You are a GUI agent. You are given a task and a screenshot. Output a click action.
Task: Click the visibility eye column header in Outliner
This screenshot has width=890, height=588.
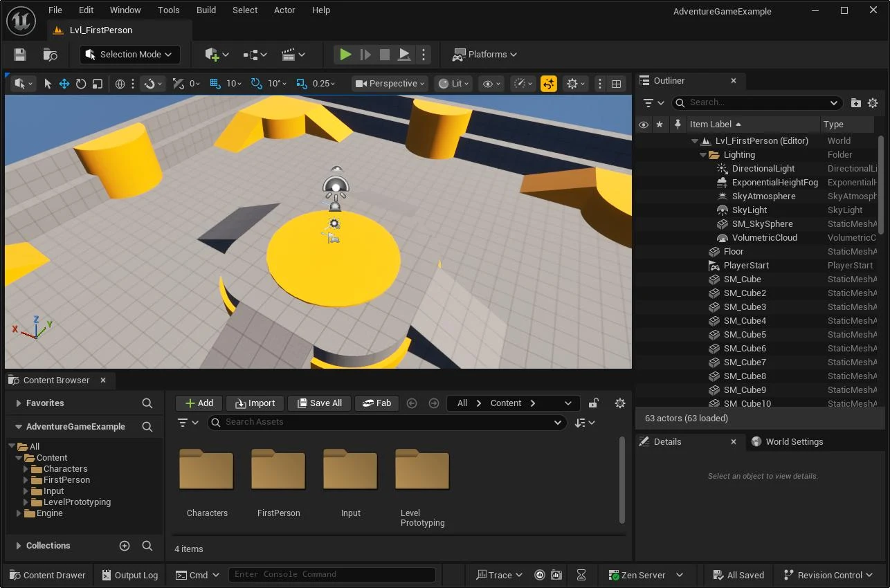pos(644,125)
